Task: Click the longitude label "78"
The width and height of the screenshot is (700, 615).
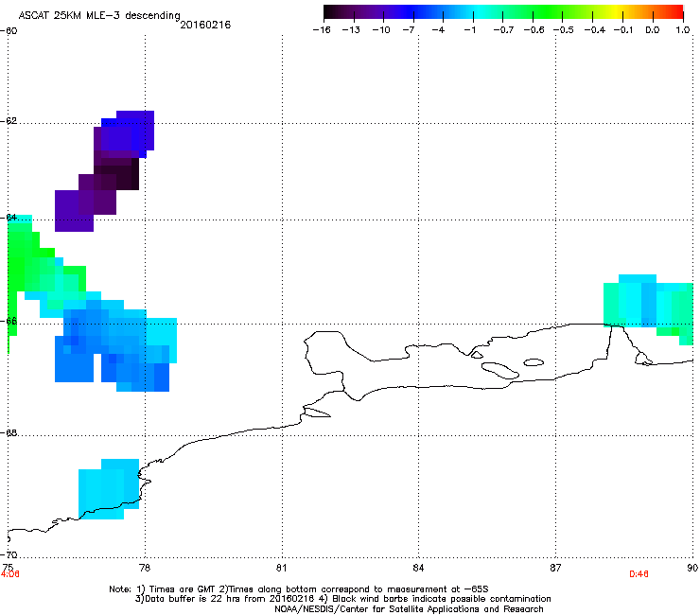Action: click(145, 567)
